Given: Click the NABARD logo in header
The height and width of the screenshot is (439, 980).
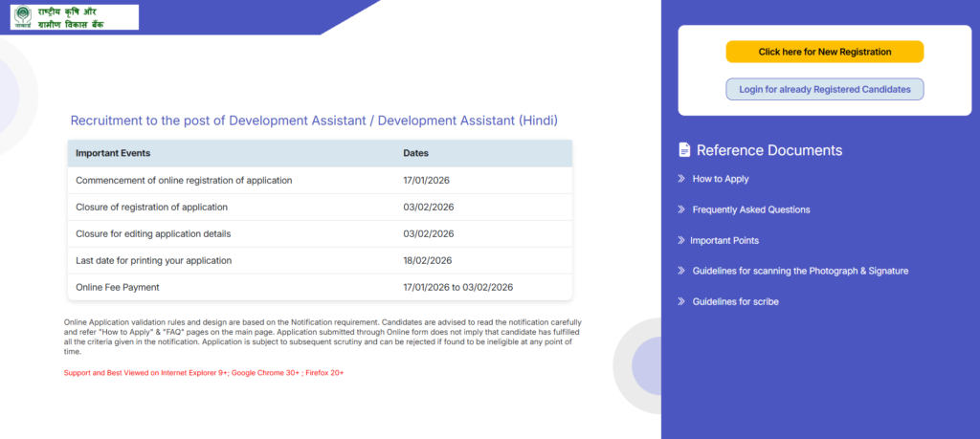Looking at the screenshot, I should 75,17.
